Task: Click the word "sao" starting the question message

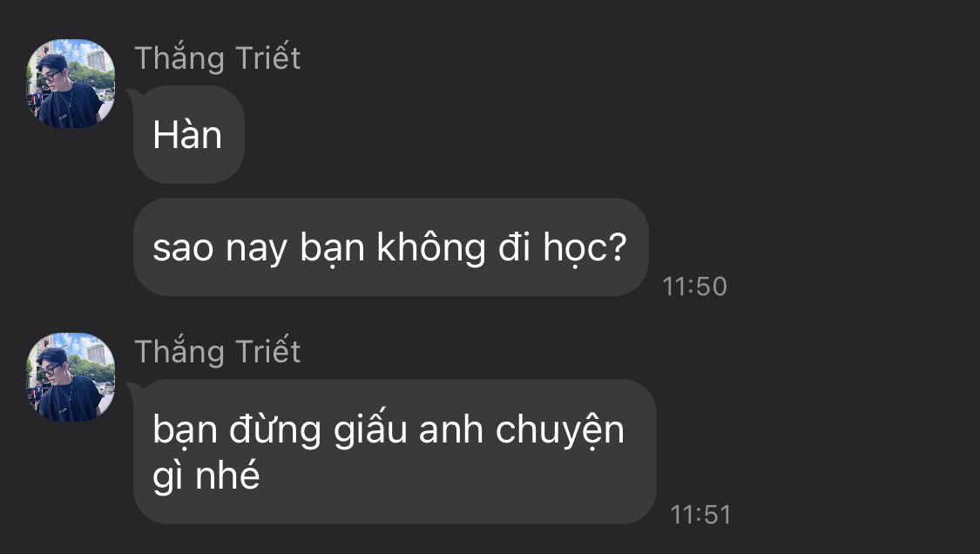Action: click(x=183, y=249)
